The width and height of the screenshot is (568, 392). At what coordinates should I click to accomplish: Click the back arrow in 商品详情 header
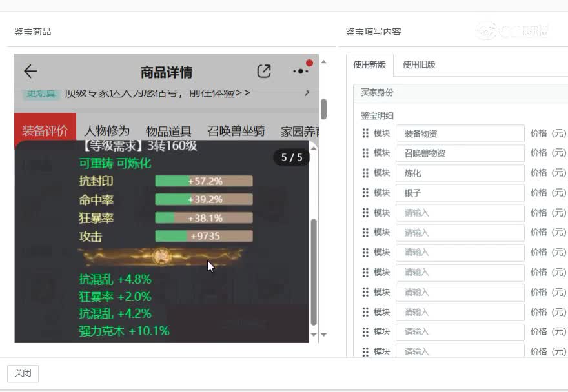30,72
